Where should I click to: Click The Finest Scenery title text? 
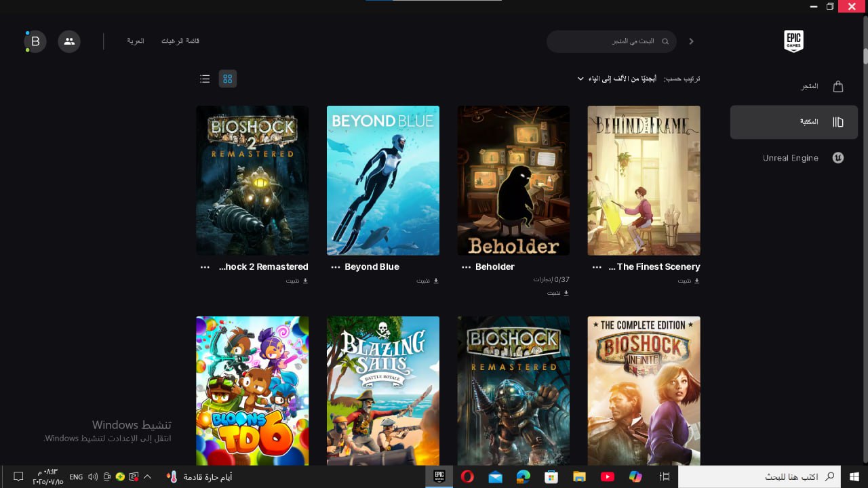point(654,267)
